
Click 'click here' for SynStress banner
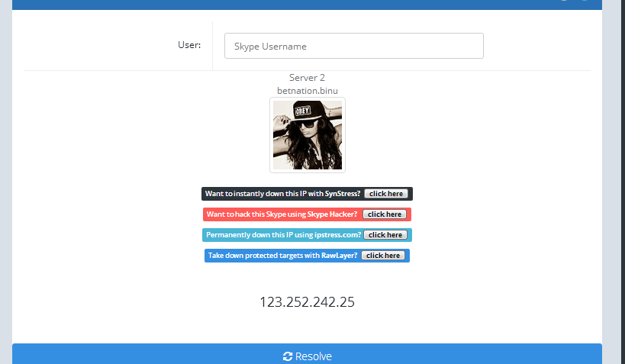(386, 194)
